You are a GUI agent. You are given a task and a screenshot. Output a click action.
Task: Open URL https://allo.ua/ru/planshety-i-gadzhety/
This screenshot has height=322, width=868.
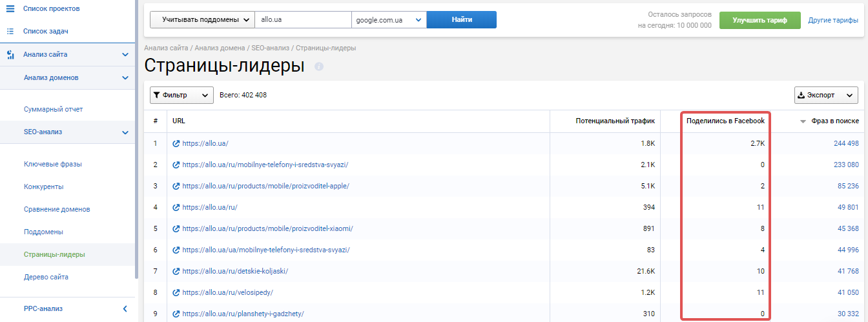243,314
